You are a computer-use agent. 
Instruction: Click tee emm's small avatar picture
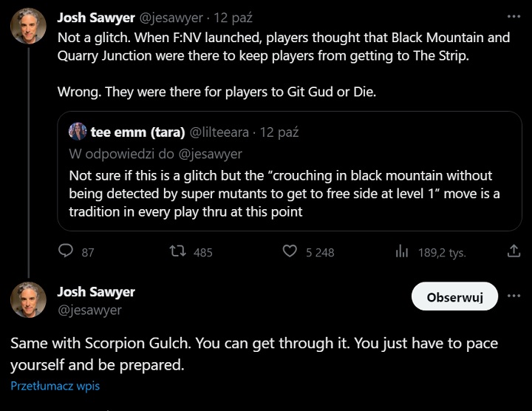point(78,132)
